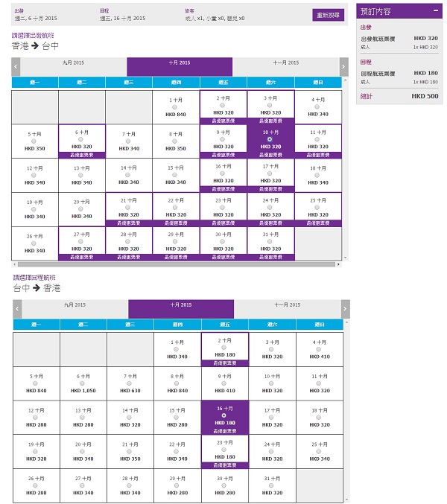Select return 2 十月 fare HKD 180
Image resolution: width=447 pixels, height=504 pixels.
point(223,348)
